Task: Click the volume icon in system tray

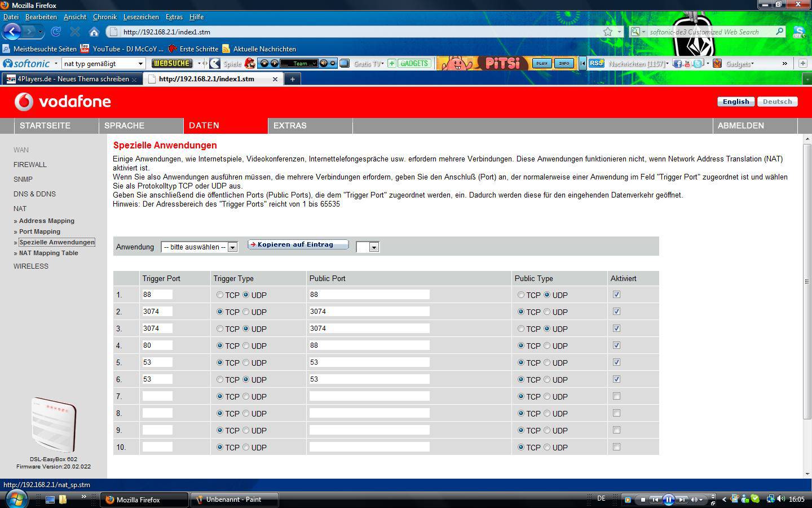Action: (781, 499)
